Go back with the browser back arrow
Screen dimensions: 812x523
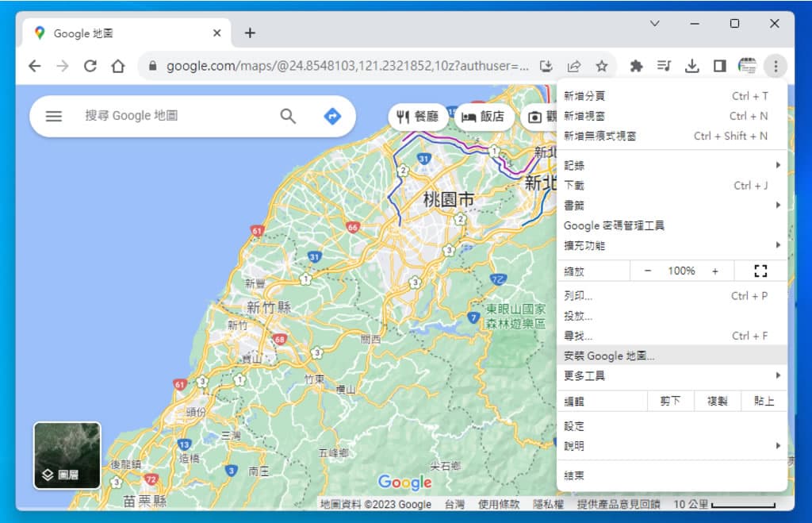tap(35, 66)
